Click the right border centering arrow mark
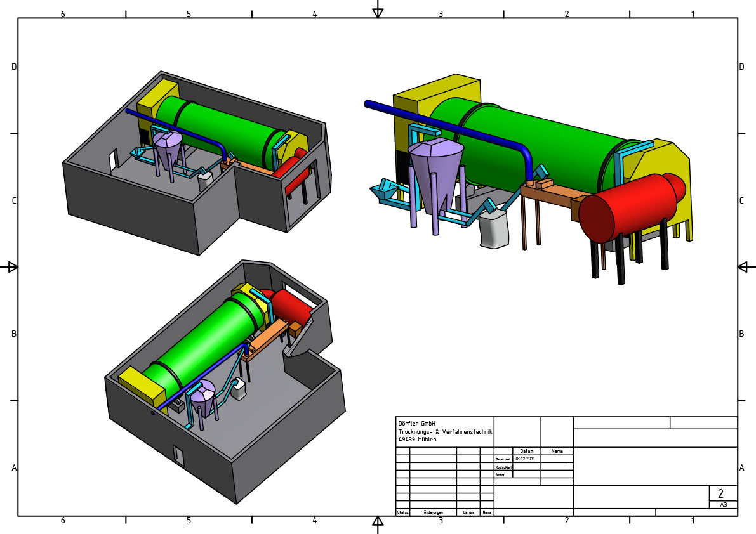The height and width of the screenshot is (534, 756). coord(745,267)
